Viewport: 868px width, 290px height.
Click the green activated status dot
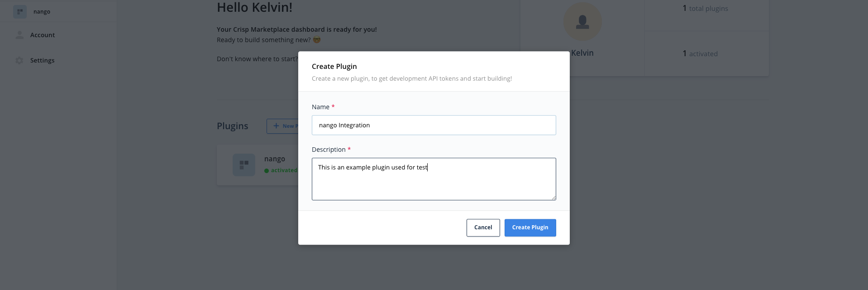(x=267, y=171)
